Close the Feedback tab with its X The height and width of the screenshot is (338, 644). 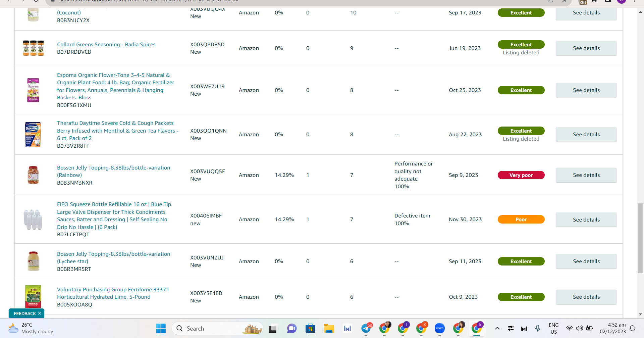[40, 313]
